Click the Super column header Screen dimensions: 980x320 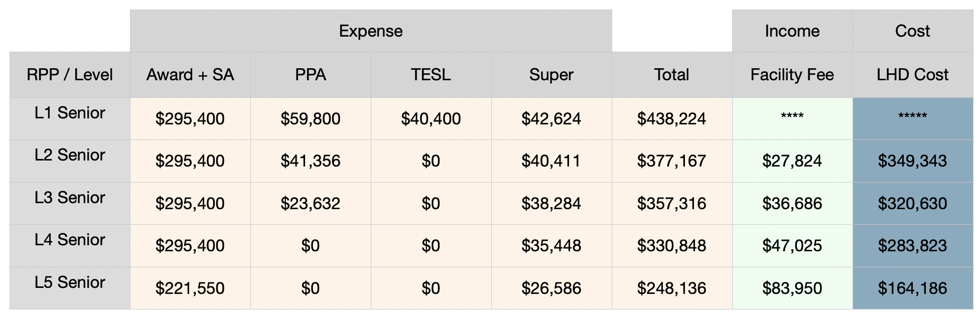tap(551, 75)
